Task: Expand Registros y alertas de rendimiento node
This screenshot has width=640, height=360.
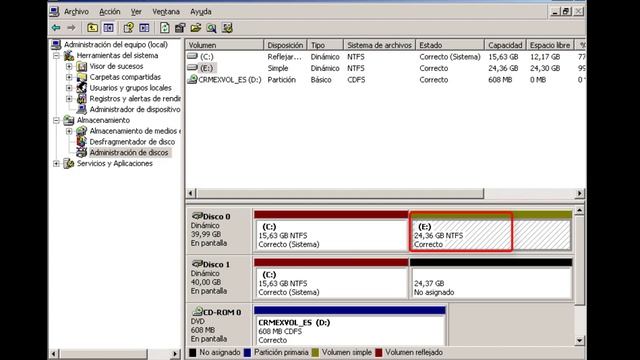Action: pos(69,98)
